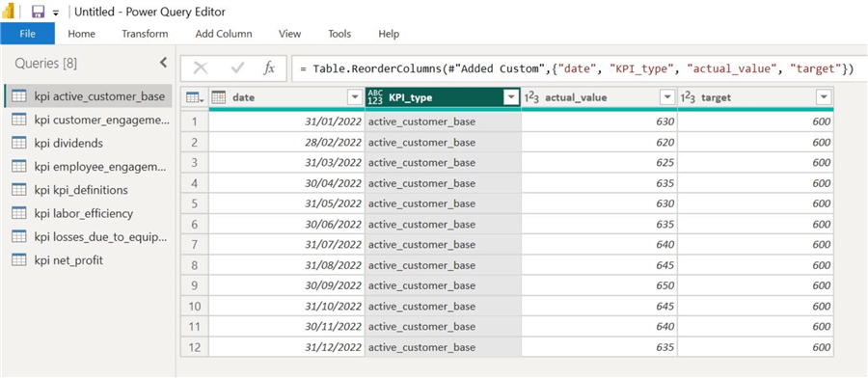868x378 pixels.
Task: Click actual_value cell 620 in row 2
Action: click(599, 143)
